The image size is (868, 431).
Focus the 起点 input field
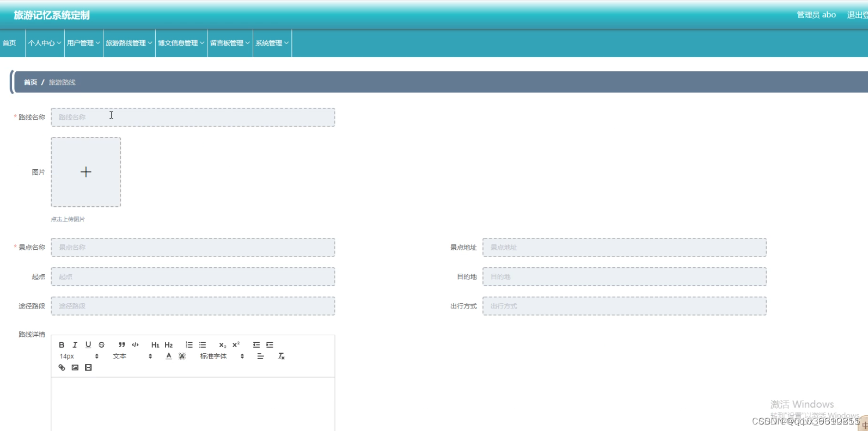pos(193,276)
